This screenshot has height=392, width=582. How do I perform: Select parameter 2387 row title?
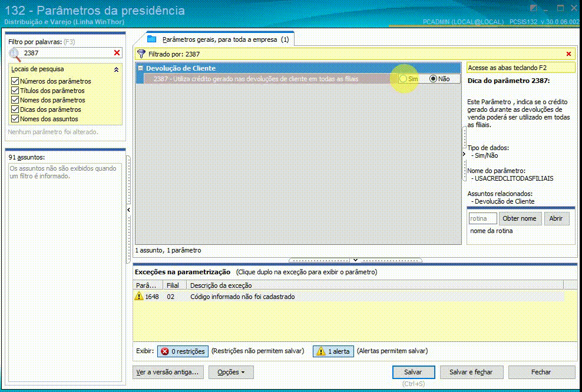pos(256,79)
